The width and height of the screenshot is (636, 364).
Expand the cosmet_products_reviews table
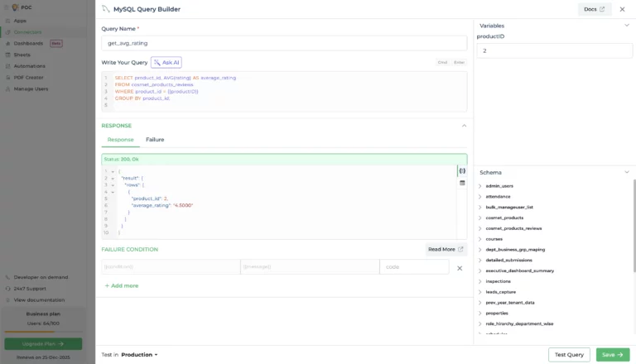(480, 228)
